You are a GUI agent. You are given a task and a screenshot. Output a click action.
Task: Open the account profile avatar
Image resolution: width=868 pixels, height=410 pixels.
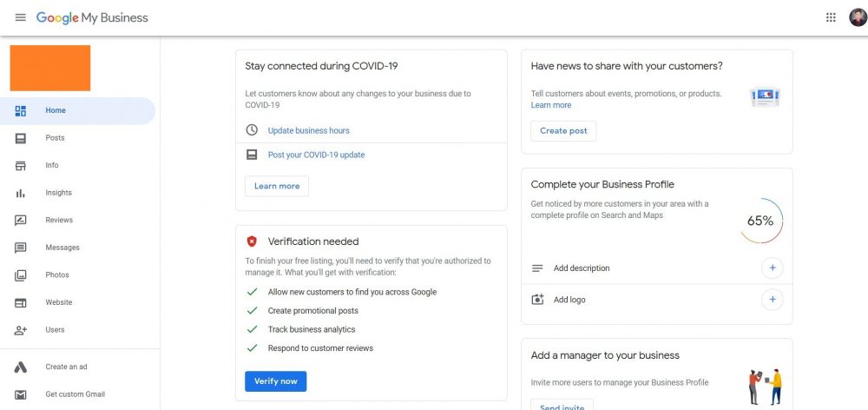point(858,17)
